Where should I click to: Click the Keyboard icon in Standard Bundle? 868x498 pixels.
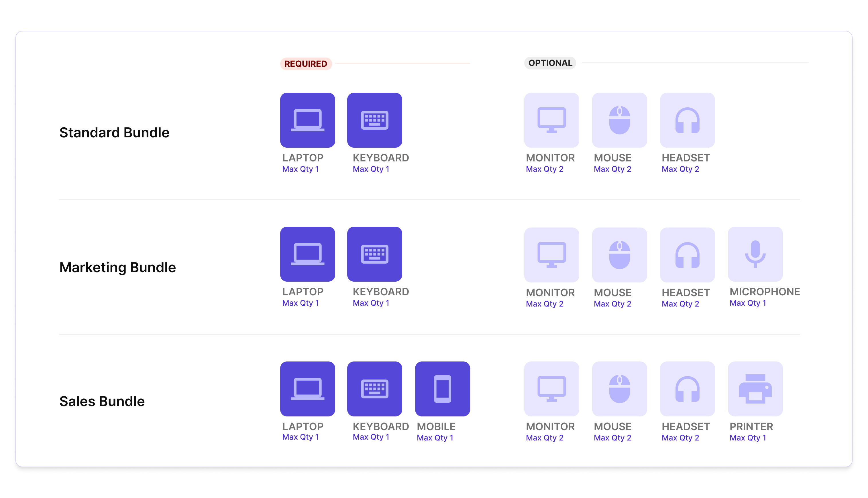(374, 120)
